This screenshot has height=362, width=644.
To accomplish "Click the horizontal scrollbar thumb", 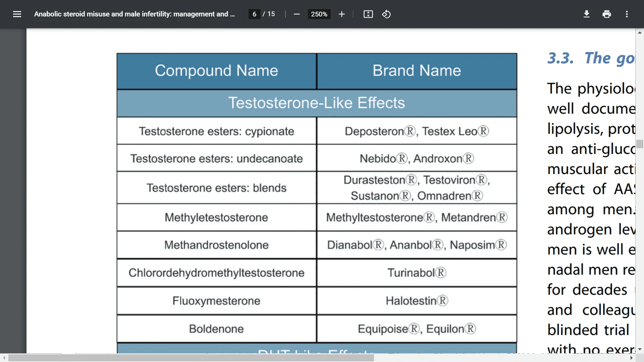I will click(191, 358).
